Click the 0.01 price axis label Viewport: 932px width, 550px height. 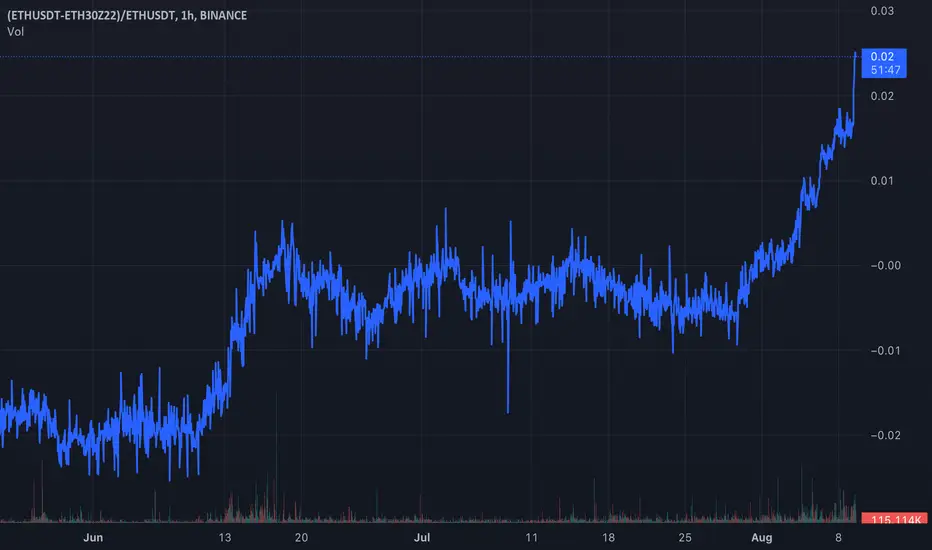[x=882, y=181]
